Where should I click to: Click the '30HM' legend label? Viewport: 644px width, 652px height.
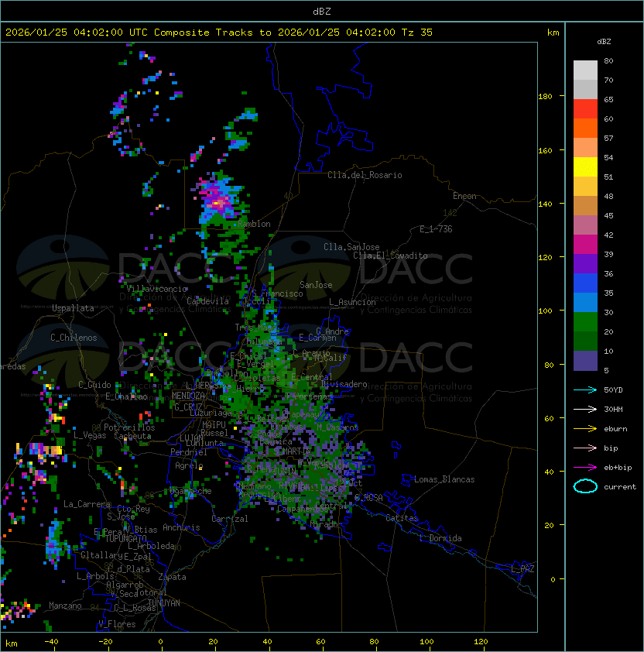click(613, 409)
